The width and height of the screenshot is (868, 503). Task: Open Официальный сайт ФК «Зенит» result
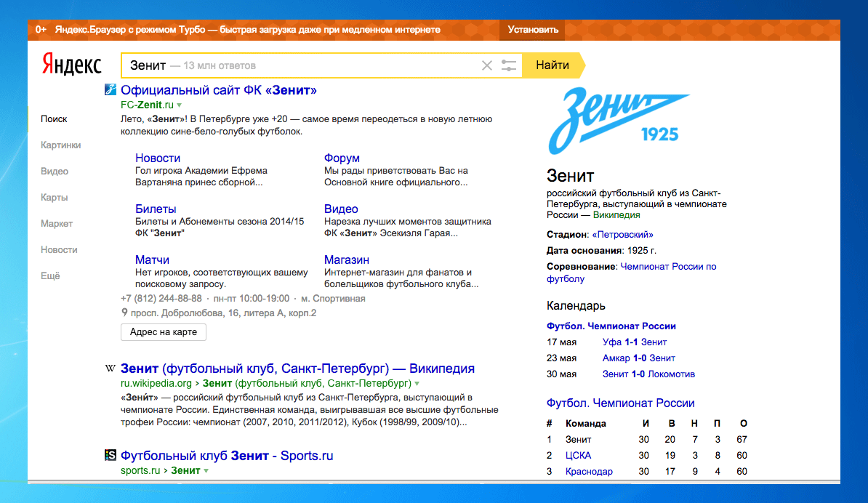tap(219, 90)
